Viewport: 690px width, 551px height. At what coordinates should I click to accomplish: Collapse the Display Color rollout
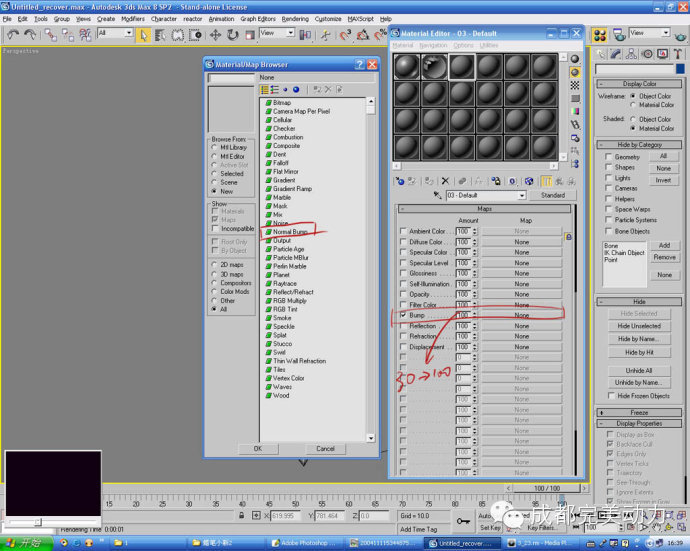(x=639, y=84)
